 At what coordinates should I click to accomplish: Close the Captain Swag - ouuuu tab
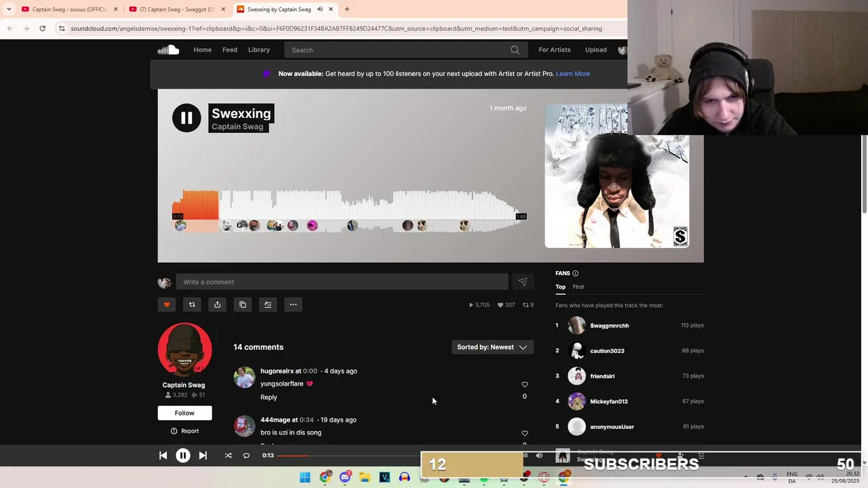[115, 9]
